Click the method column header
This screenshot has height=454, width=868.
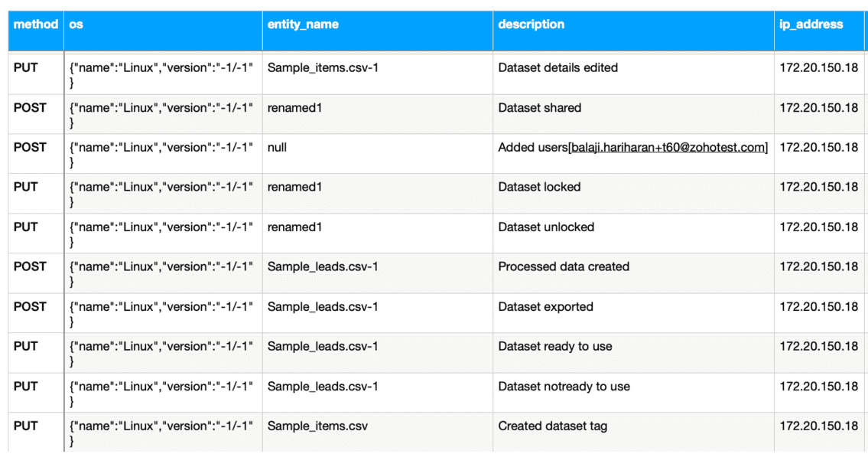35,24
